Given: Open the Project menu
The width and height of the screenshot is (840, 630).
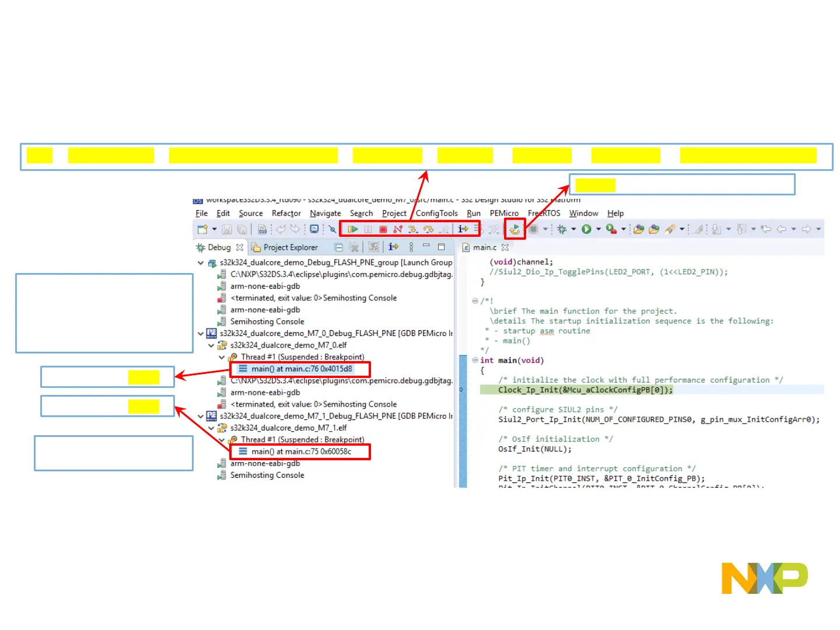Looking at the screenshot, I should [394, 213].
